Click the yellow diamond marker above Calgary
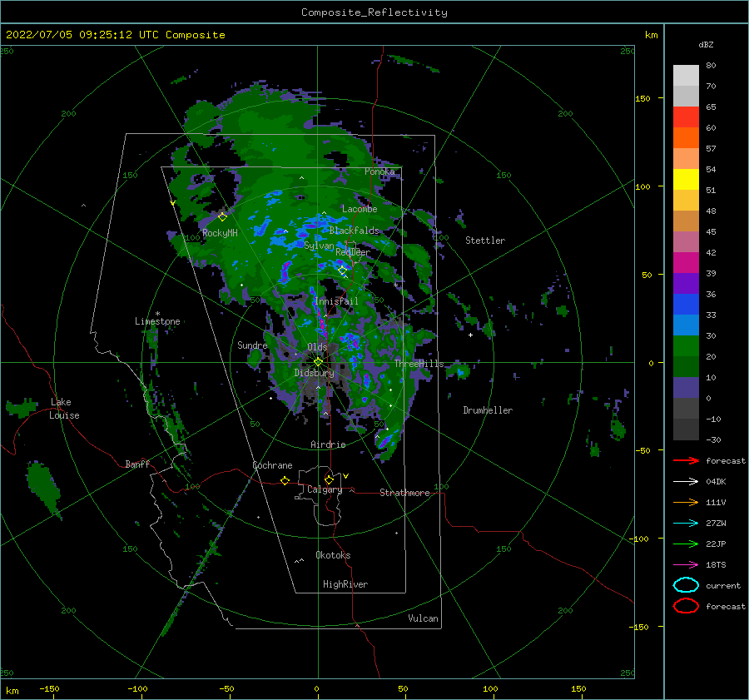The width and height of the screenshot is (749, 700). (x=329, y=479)
